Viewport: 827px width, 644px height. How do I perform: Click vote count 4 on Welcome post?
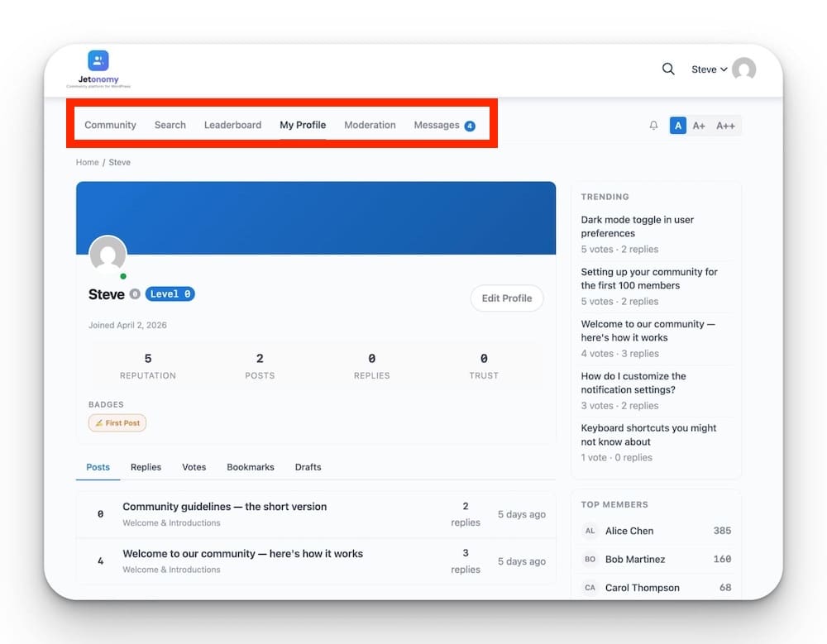click(x=100, y=561)
